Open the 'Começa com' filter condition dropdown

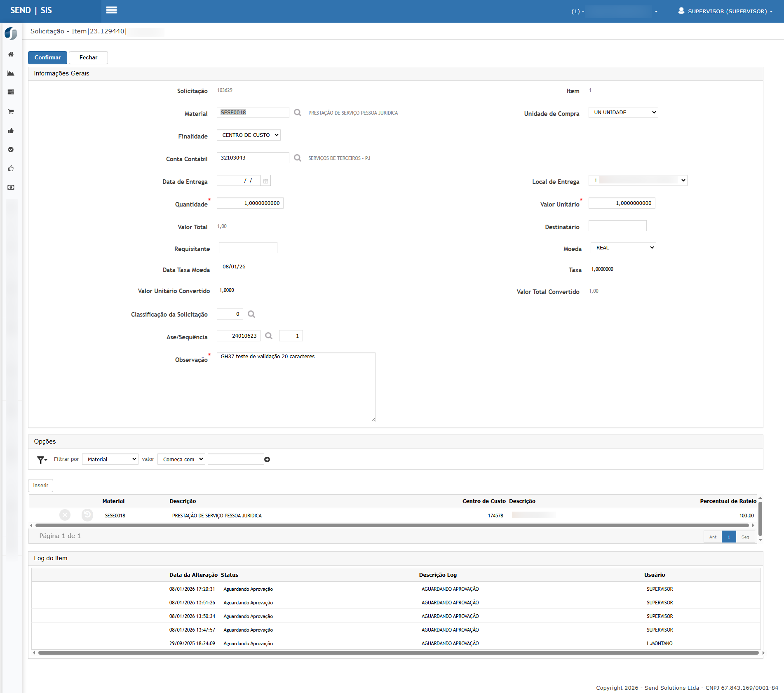click(181, 459)
